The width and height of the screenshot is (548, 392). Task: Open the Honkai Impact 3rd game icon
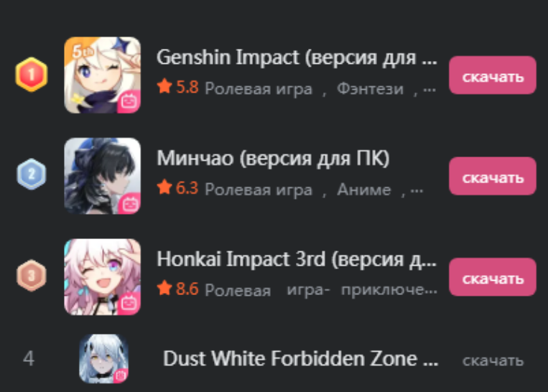coord(103,276)
